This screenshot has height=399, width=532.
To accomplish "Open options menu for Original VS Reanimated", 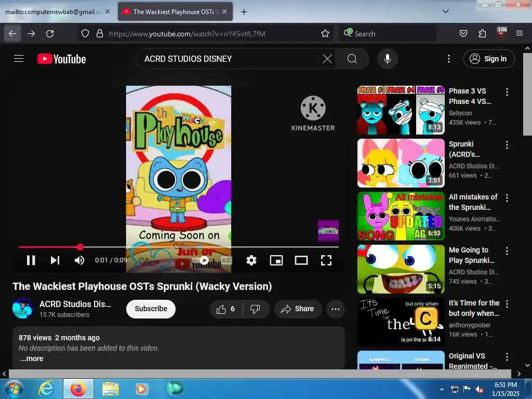I will pyautogui.click(x=507, y=357).
